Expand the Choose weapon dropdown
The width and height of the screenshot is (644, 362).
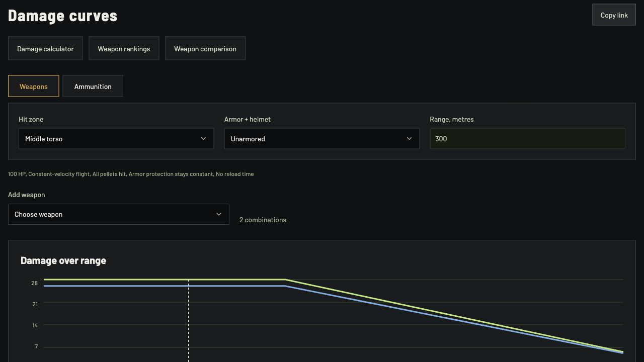[119, 214]
